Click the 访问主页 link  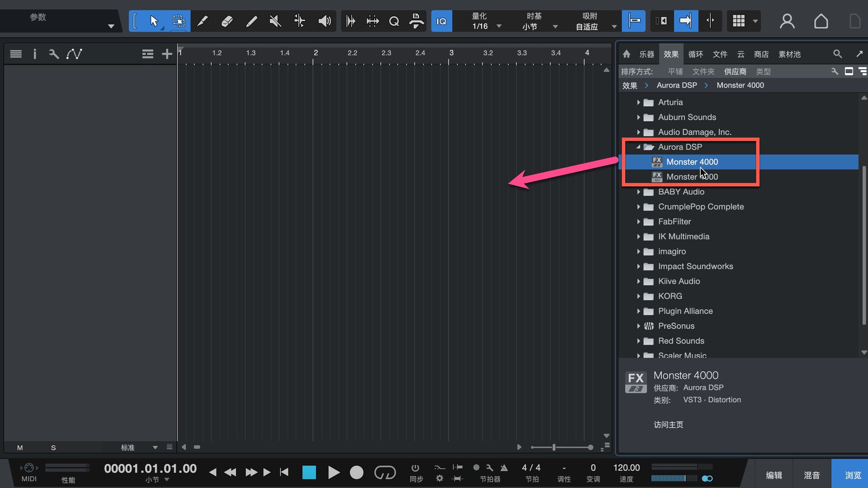[668, 425]
